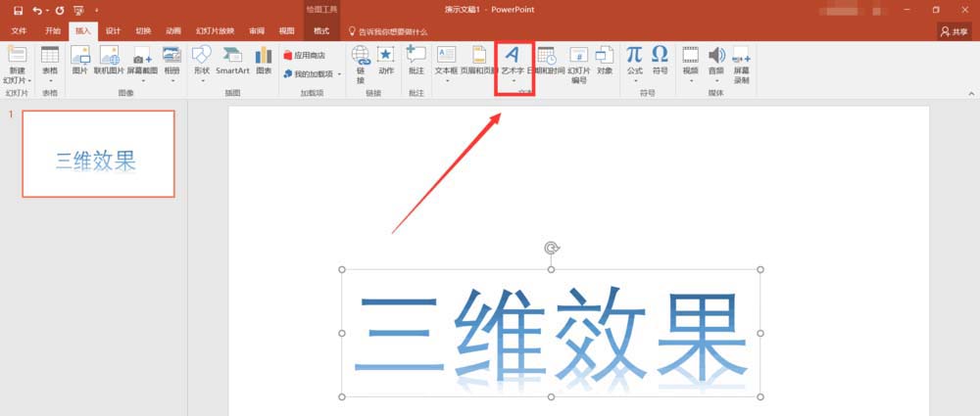The image size is (980, 416).
Task: Switch to the View (视图) tab
Action: click(x=286, y=30)
